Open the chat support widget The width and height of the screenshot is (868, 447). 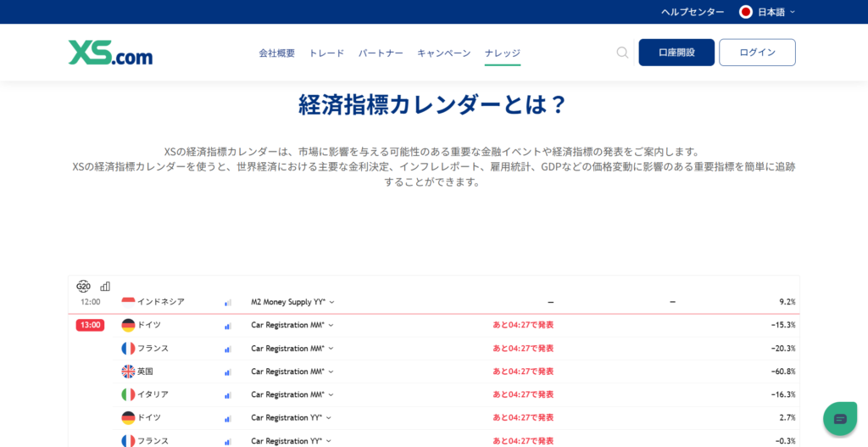pos(840,418)
